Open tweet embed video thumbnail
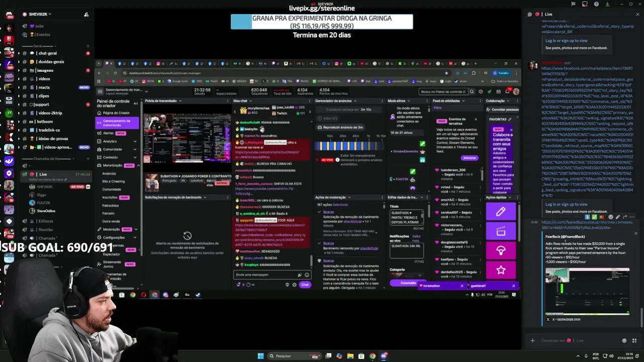This screenshot has width=644, height=362. pyautogui.click(x=587, y=292)
